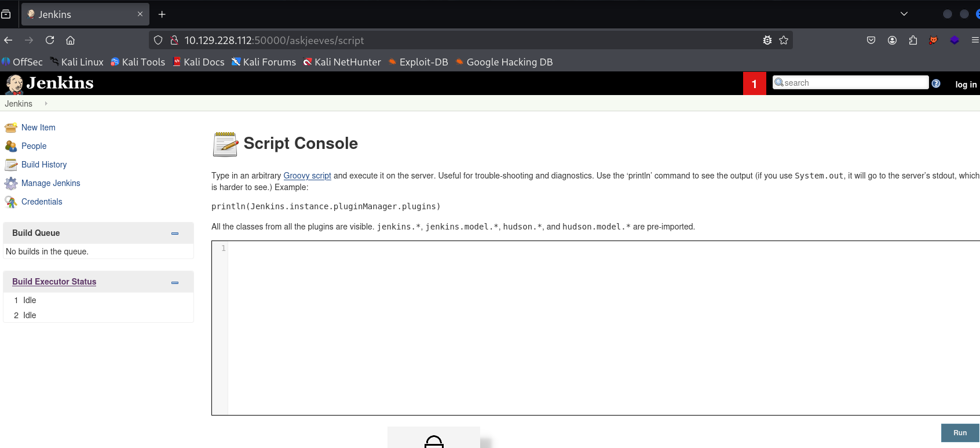Open the Kali Docs bookmark

199,62
